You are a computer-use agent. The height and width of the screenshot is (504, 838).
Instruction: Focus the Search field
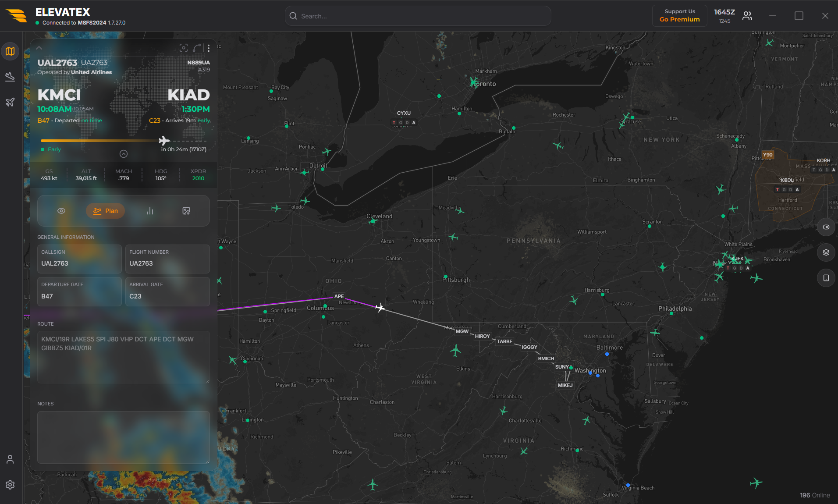tap(418, 16)
